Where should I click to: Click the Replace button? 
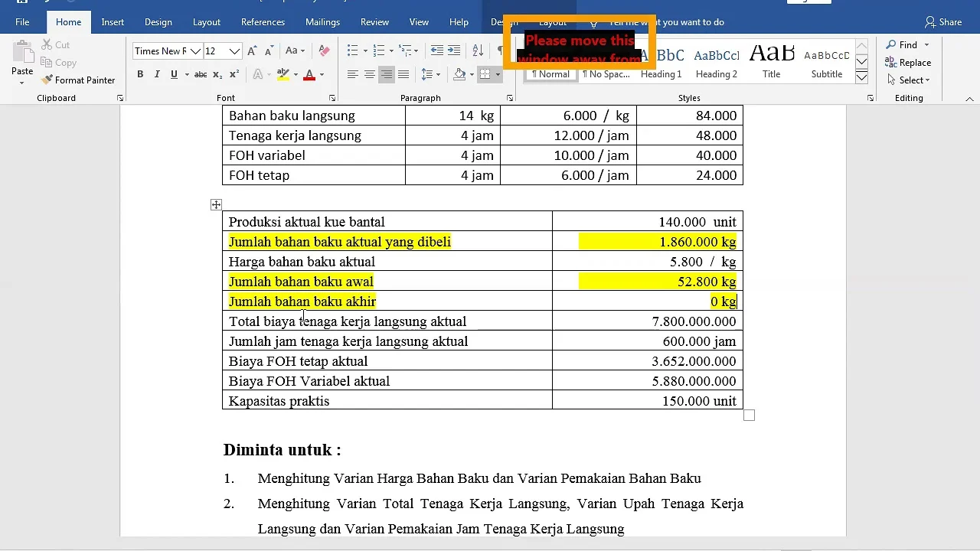908,63
